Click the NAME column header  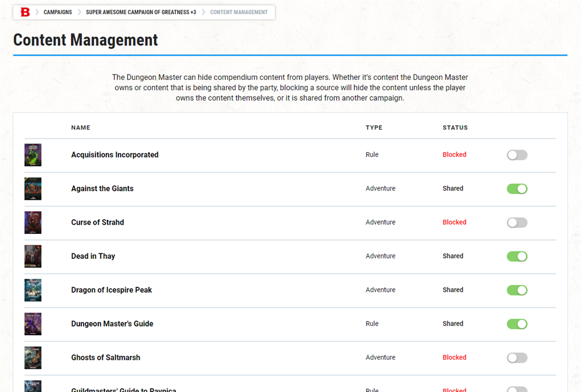pos(81,128)
